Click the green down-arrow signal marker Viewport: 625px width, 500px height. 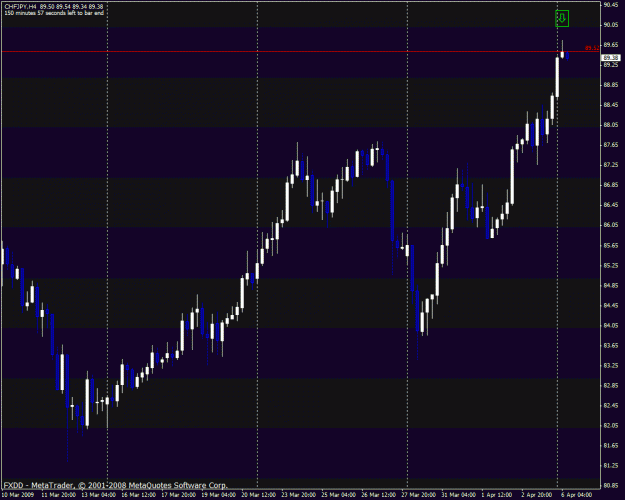click(562, 18)
